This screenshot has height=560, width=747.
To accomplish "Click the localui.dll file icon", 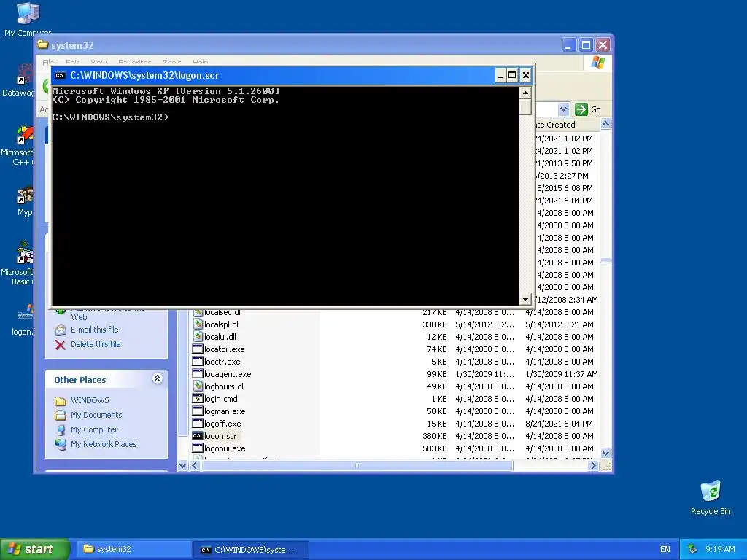I will click(x=198, y=337).
